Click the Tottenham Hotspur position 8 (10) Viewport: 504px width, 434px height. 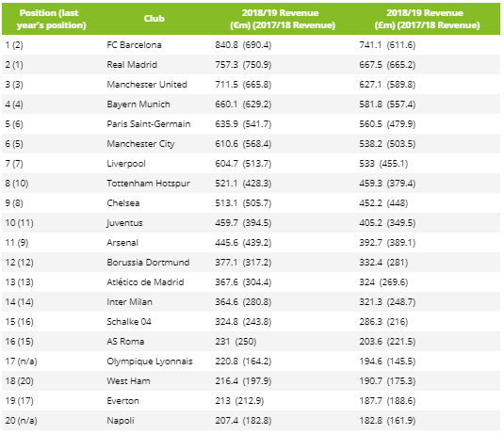point(17,184)
